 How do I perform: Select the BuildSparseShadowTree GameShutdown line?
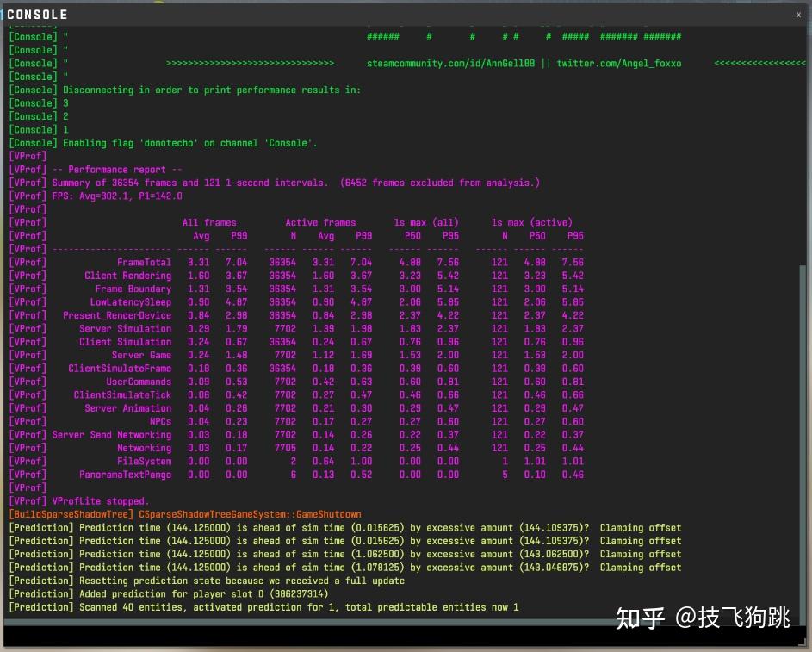(185, 514)
